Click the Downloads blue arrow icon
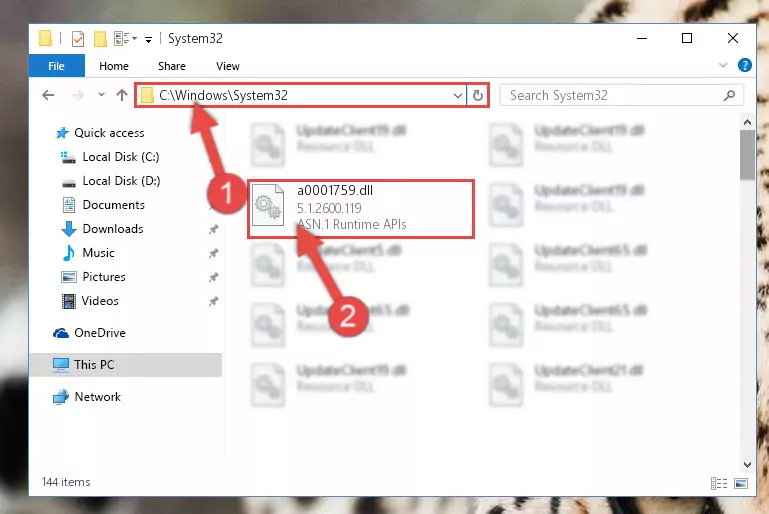This screenshot has width=769, height=514. [x=69, y=229]
